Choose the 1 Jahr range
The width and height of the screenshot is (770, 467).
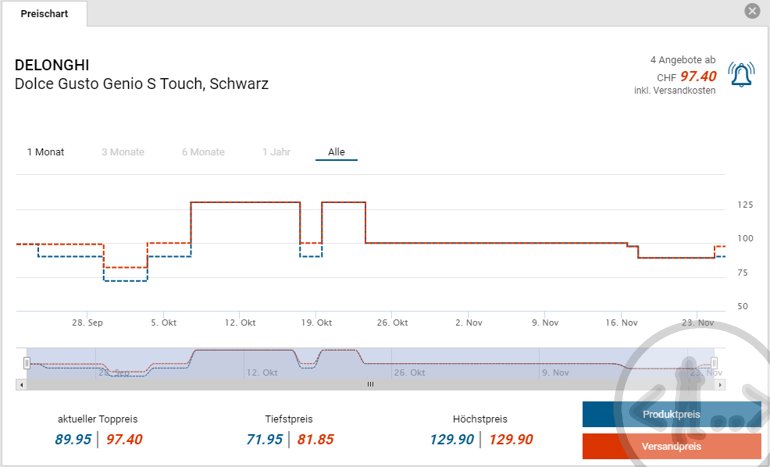(x=276, y=152)
